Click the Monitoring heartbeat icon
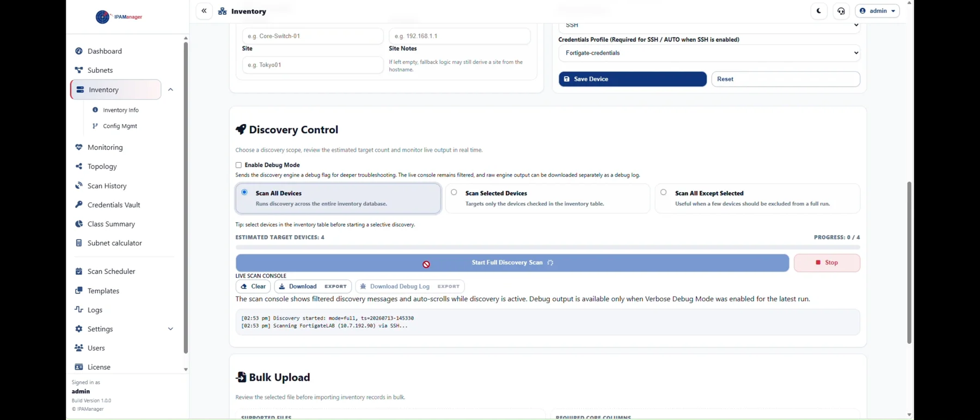Viewport: 980px width, 420px height. (x=79, y=147)
